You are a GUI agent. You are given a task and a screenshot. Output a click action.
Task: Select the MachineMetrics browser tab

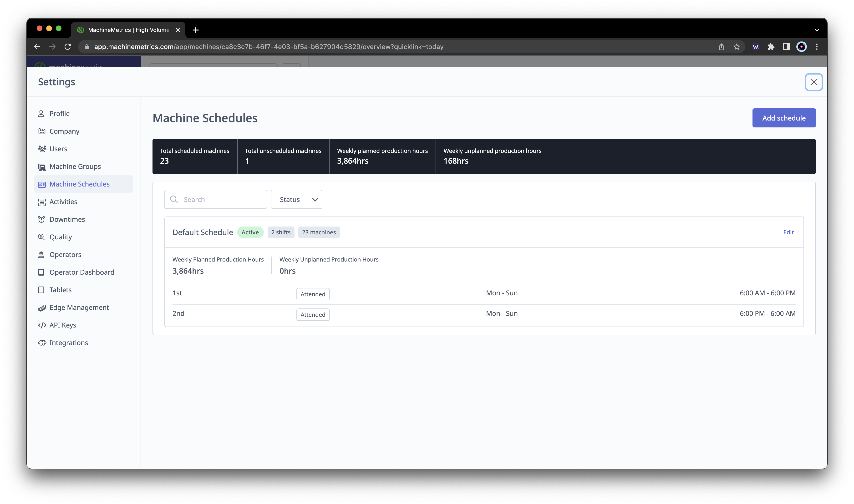coord(128,30)
